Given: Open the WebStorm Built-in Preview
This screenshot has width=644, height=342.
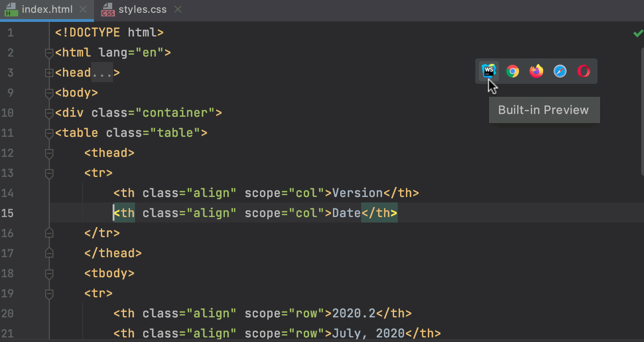Looking at the screenshot, I should pyautogui.click(x=488, y=71).
